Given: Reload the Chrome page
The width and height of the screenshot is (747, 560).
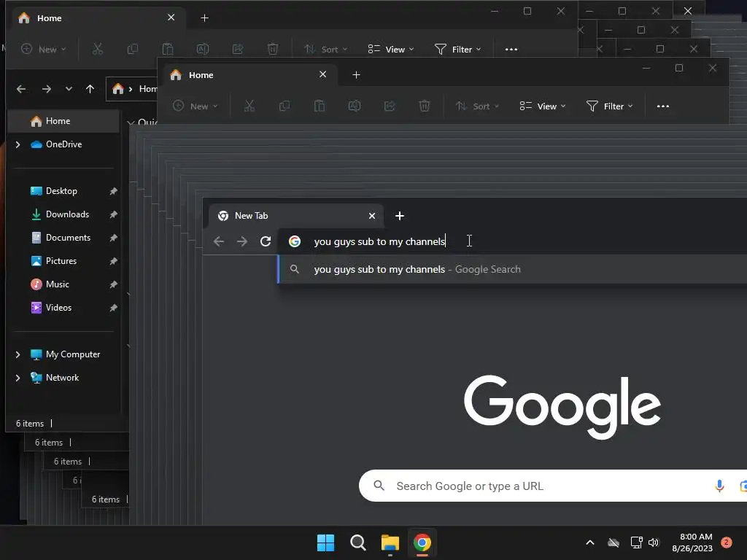Looking at the screenshot, I should coord(266,241).
